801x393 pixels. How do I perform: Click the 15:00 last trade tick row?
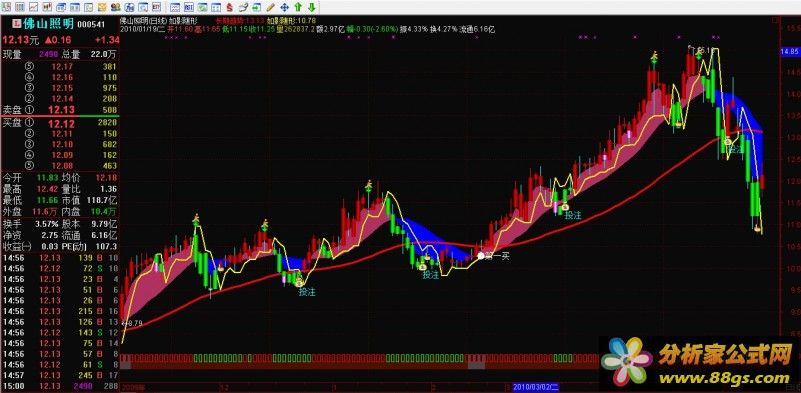click(60, 386)
